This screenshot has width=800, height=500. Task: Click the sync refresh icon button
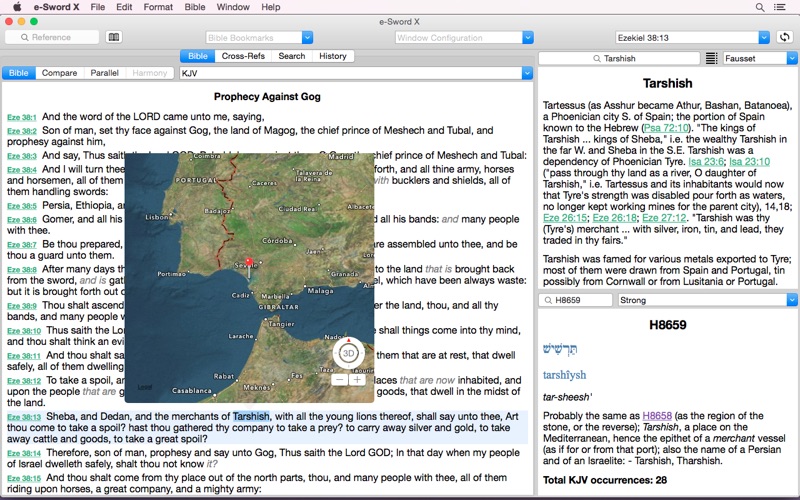(785, 37)
